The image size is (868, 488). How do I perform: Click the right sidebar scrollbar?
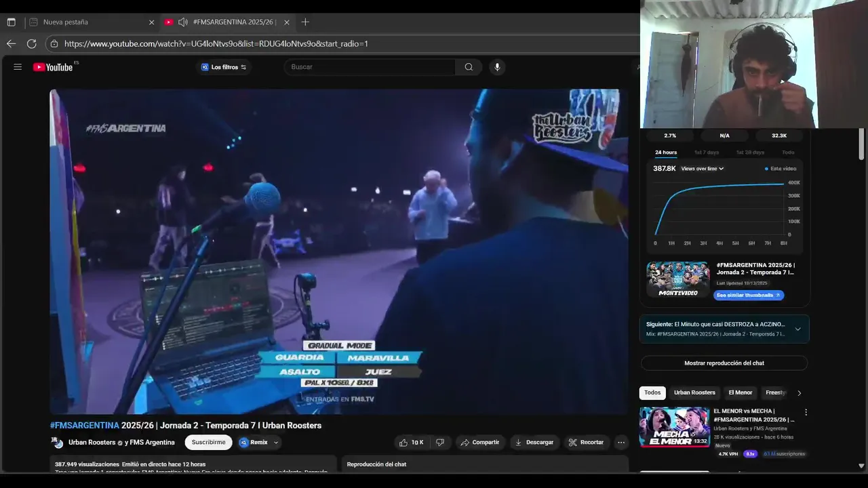click(861, 144)
